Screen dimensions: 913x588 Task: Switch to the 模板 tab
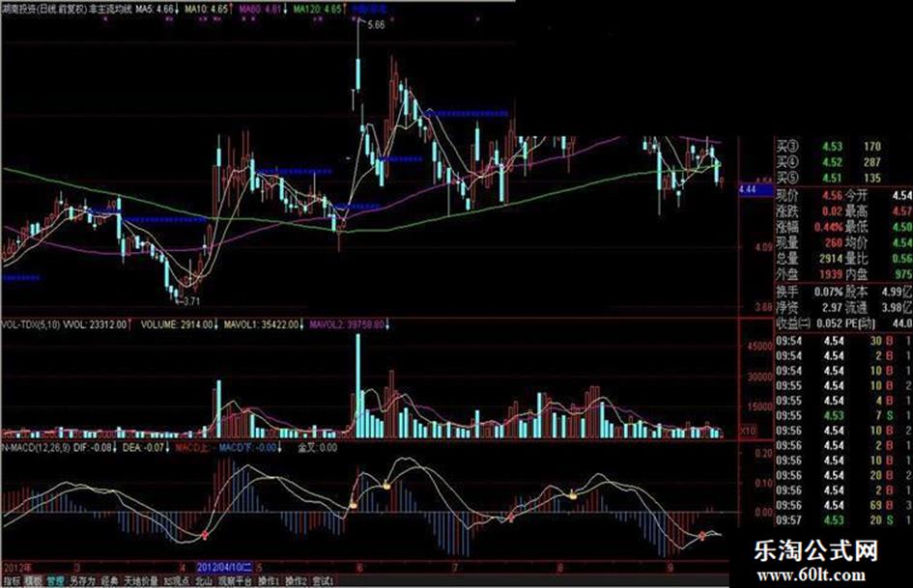[x=34, y=581]
